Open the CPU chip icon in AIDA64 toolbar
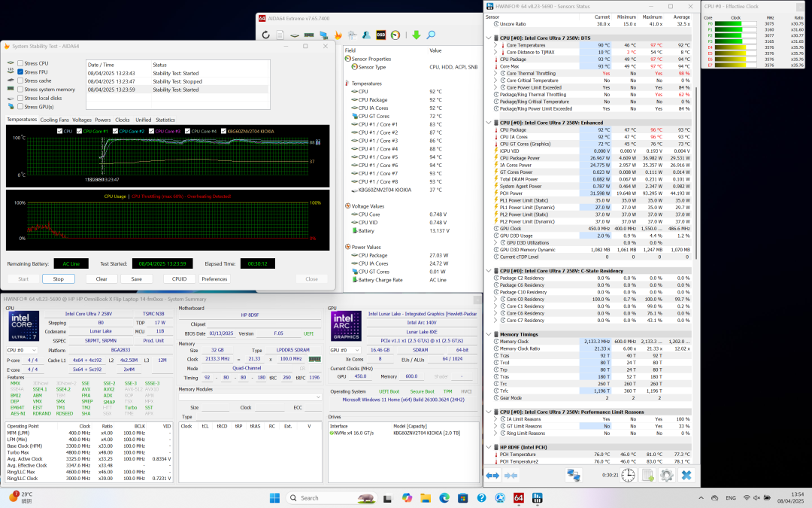This screenshot has width=812, height=508. [x=295, y=35]
